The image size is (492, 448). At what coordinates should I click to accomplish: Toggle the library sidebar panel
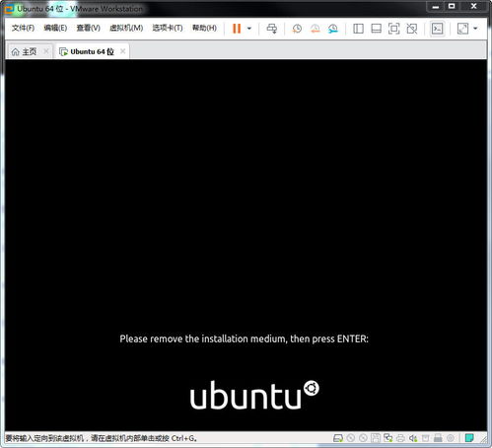click(x=358, y=29)
